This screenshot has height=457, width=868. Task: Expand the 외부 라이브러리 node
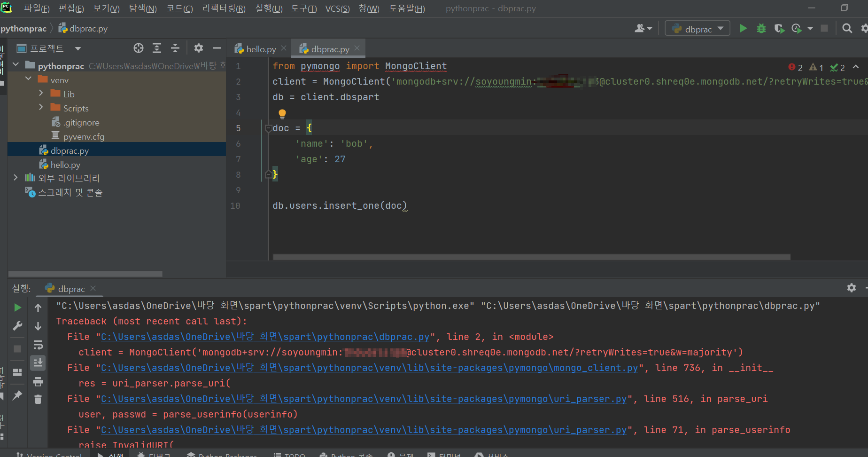(x=15, y=177)
